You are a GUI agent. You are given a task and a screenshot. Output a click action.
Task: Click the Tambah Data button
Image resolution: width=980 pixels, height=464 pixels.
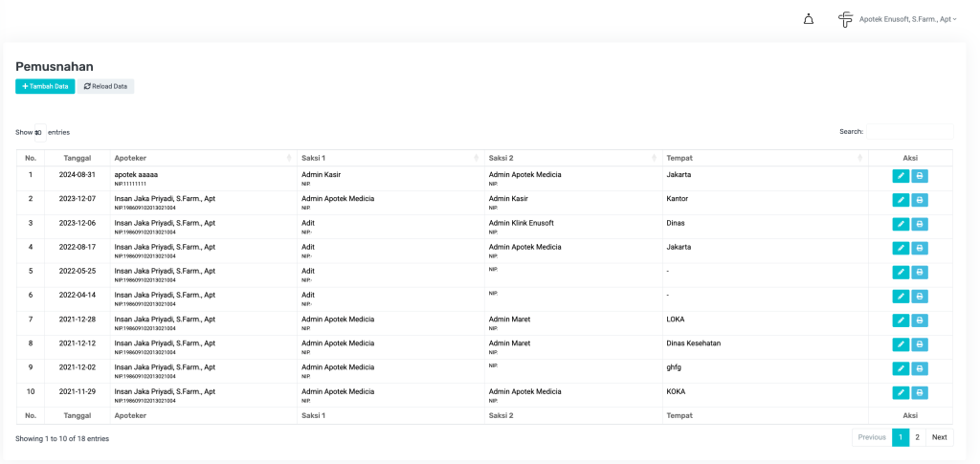point(45,86)
